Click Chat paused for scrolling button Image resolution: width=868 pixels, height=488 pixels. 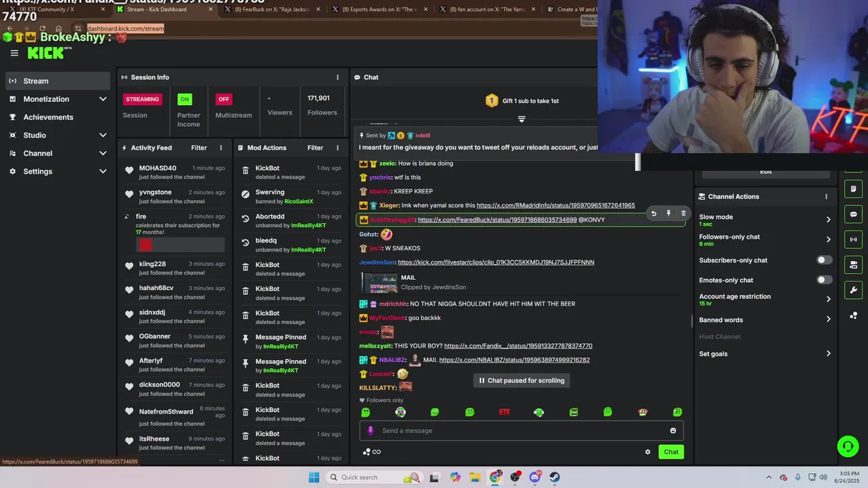[x=521, y=381]
